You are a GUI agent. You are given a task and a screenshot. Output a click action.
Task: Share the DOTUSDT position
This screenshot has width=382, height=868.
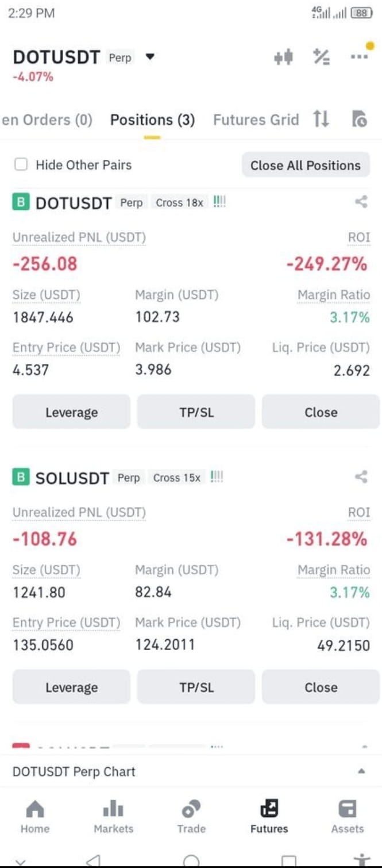pyautogui.click(x=361, y=202)
